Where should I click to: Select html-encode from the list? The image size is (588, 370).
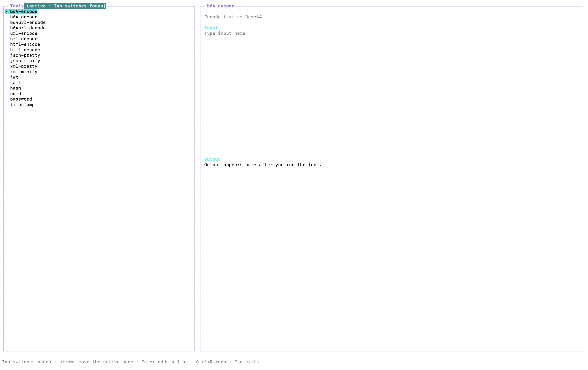tap(25, 44)
